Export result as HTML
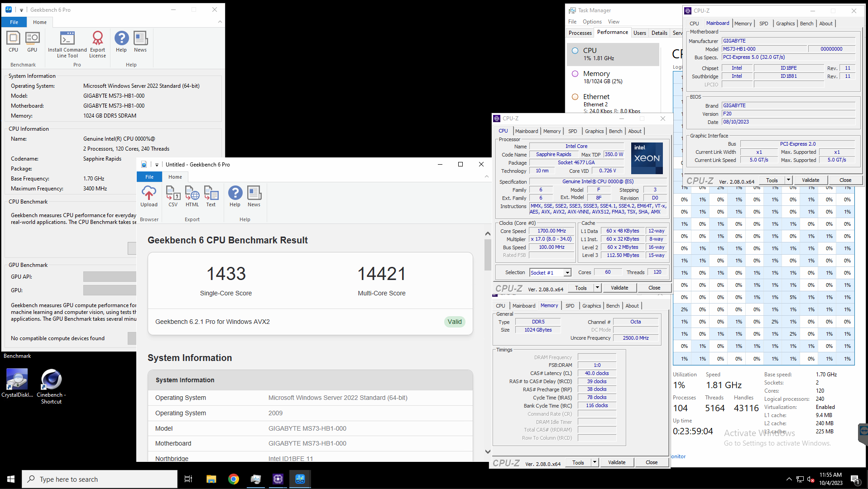Viewport: 868px width, 489px height. click(x=192, y=196)
